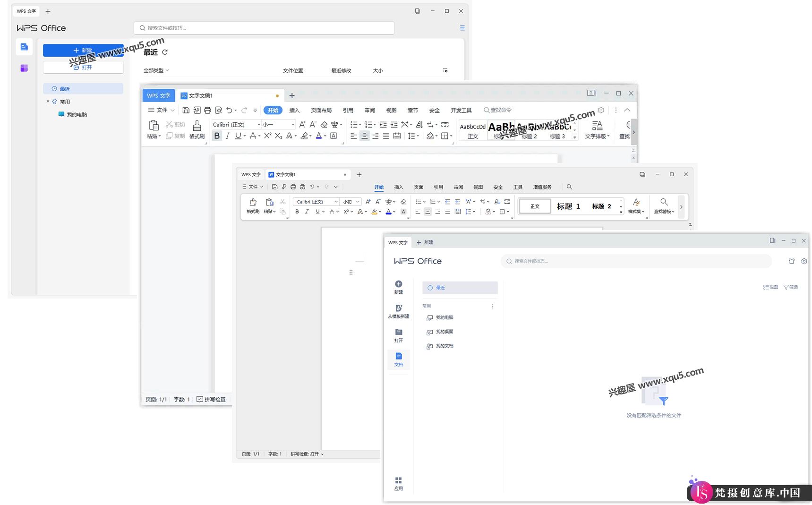
Task: Collapse ribbon chevron in second window
Action: click(627, 110)
